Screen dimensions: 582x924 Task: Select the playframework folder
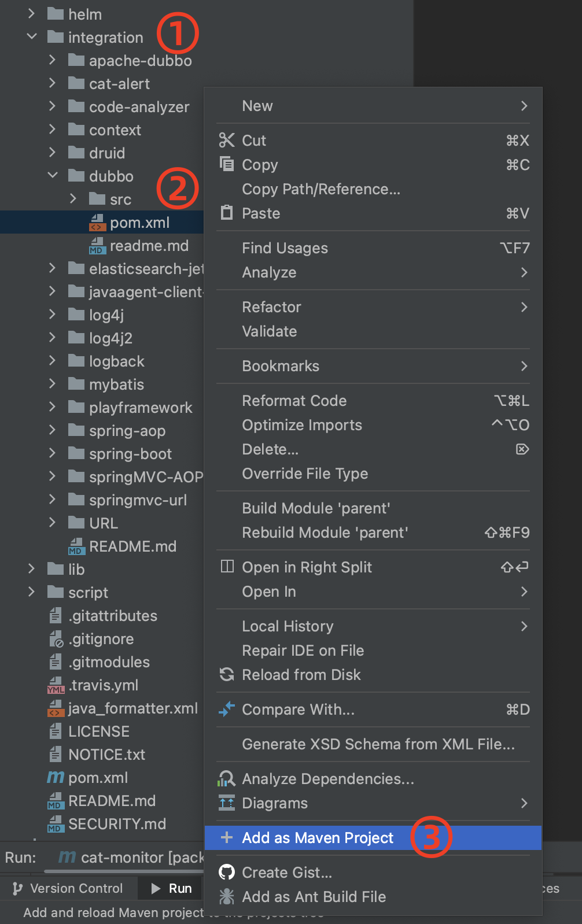coord(141,408)
